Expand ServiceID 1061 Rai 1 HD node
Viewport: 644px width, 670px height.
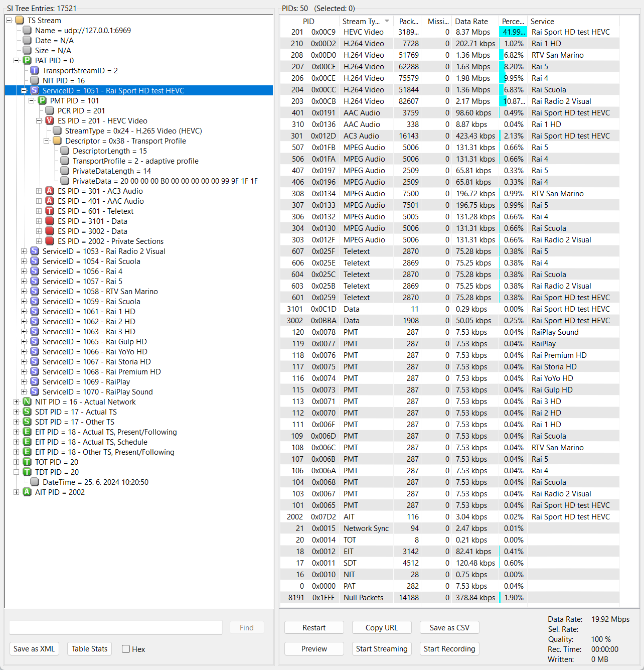[x=24, y=312]
